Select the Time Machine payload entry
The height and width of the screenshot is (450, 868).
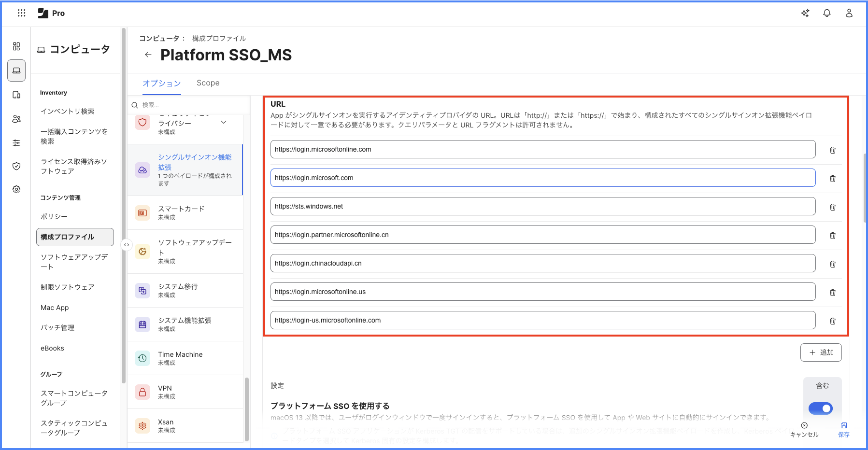pyautogui.click(x=185, y=358)
